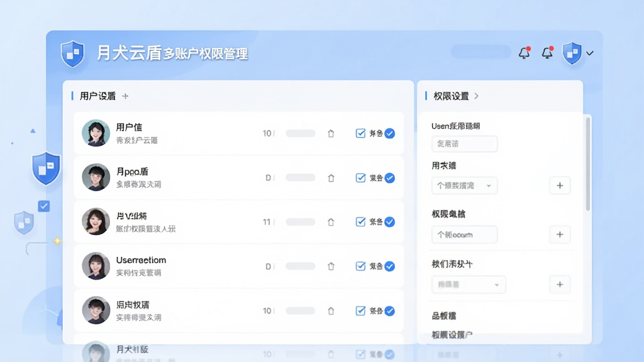Screen dimensions: 644x362
Task: Click blue verified badge in 用户值 row
Action: tap(390, 133)
